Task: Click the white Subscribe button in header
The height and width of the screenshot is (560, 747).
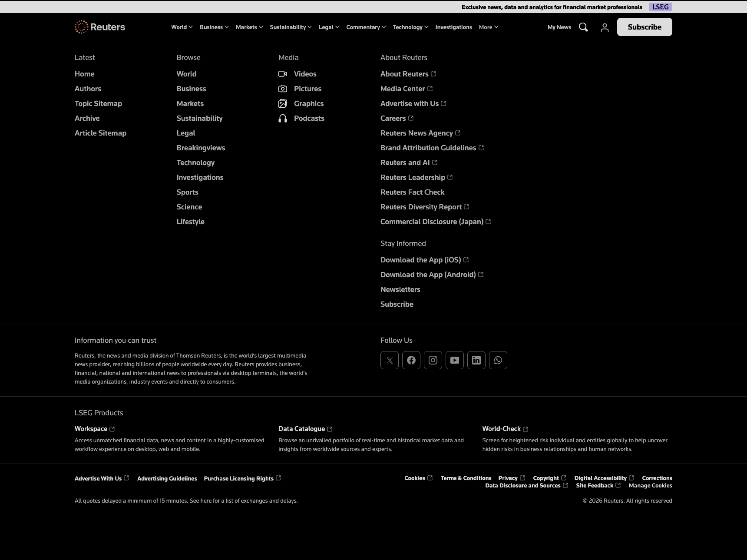Action: pos(645,27)
